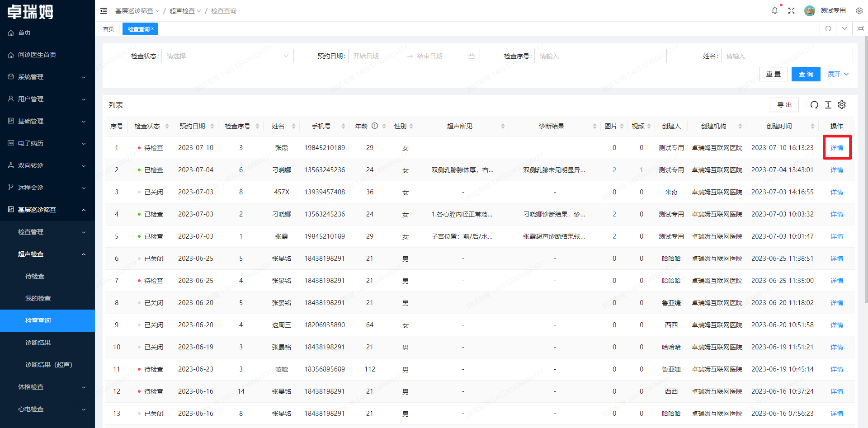Sort by 创建机构 column
This screenshot has width=868, height=428.
coord(740,126)
